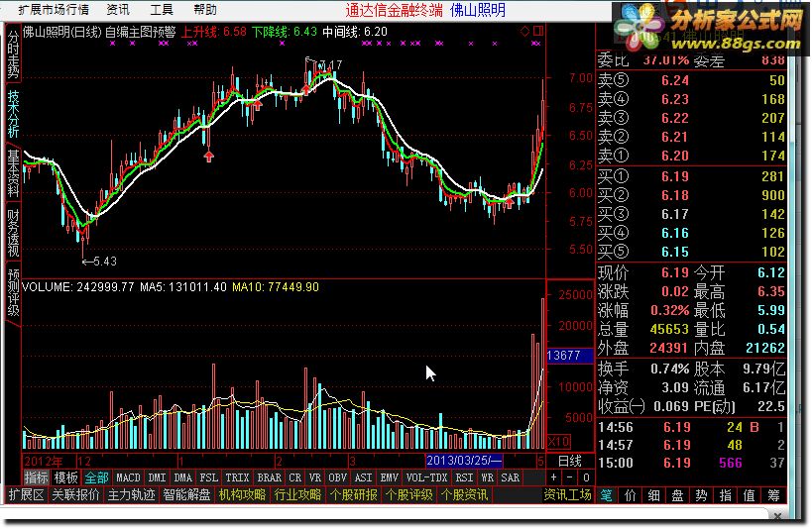Switch indicator to DMI
Screen dimensions: 812x529
pos(157,477)
